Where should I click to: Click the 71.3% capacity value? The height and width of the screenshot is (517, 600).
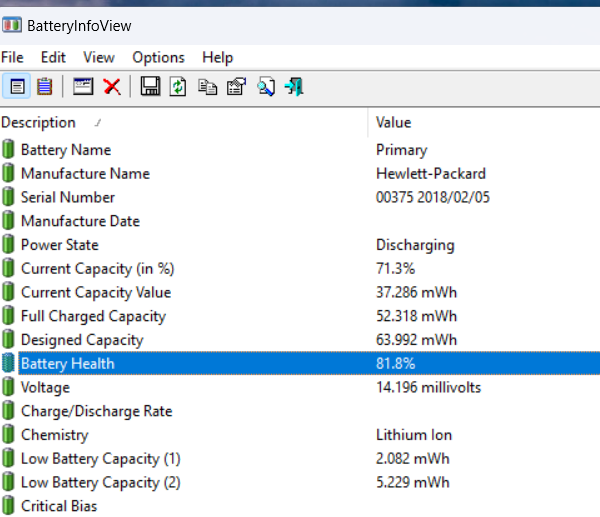pyautogui.click(x=395, y=268)
